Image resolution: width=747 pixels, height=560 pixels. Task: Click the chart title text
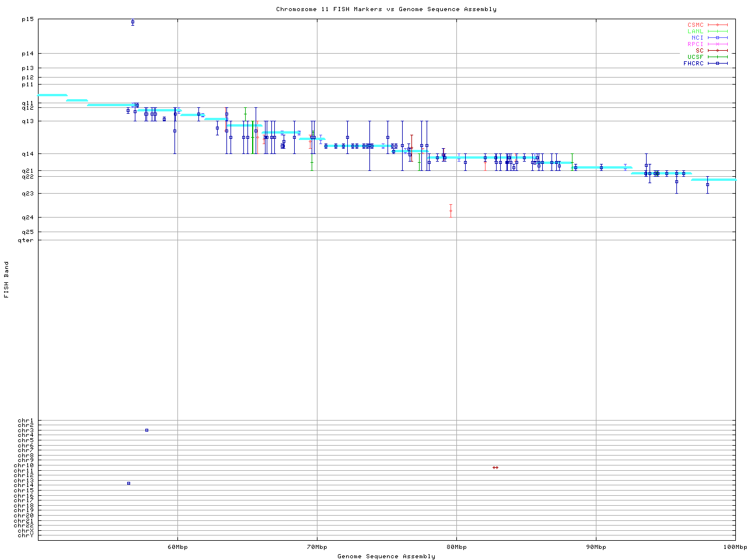pos(386,9)
